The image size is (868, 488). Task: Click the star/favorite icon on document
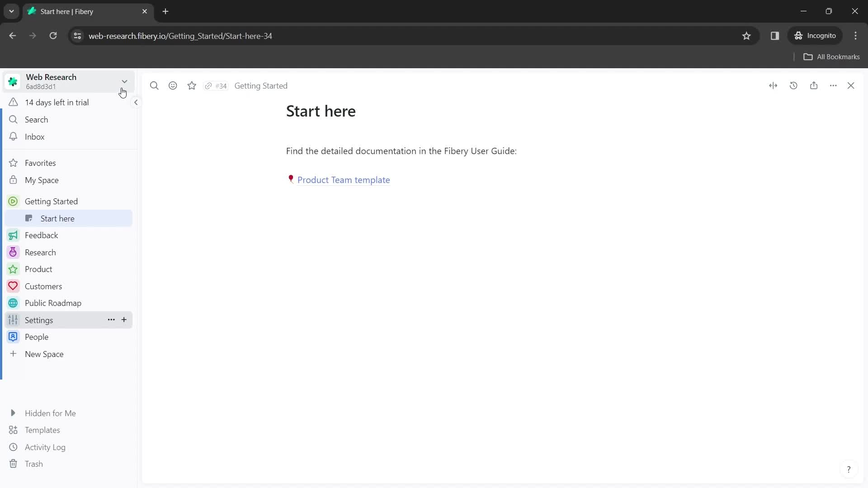click(x=192, y=86)
